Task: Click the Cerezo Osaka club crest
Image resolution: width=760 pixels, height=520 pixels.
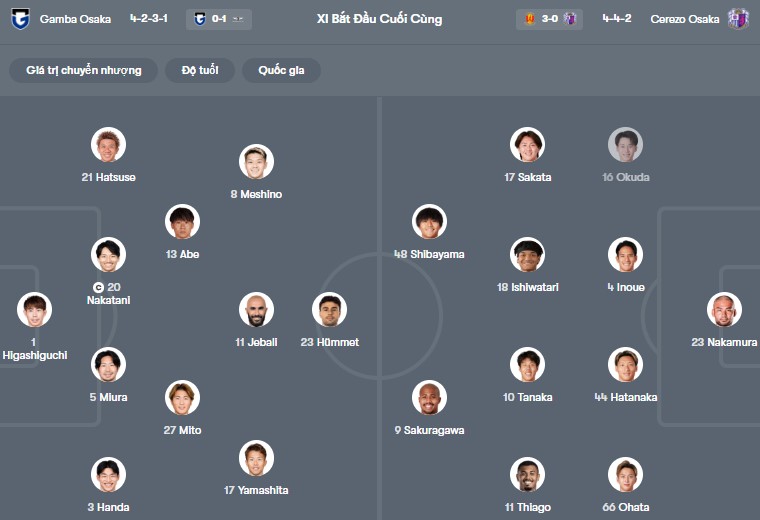Action: click(738, 19)
